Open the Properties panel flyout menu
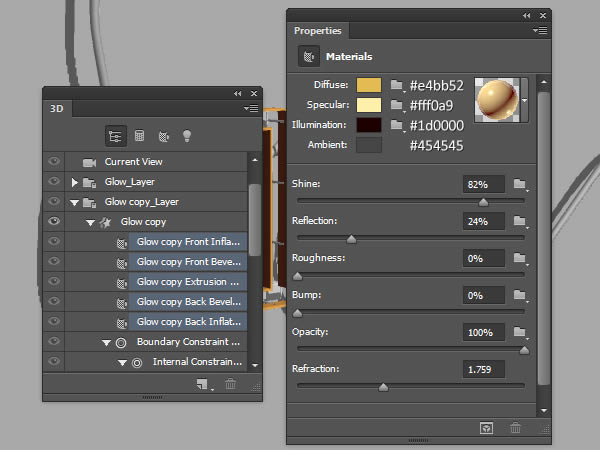Screen dimensions: 600x450 540,31
